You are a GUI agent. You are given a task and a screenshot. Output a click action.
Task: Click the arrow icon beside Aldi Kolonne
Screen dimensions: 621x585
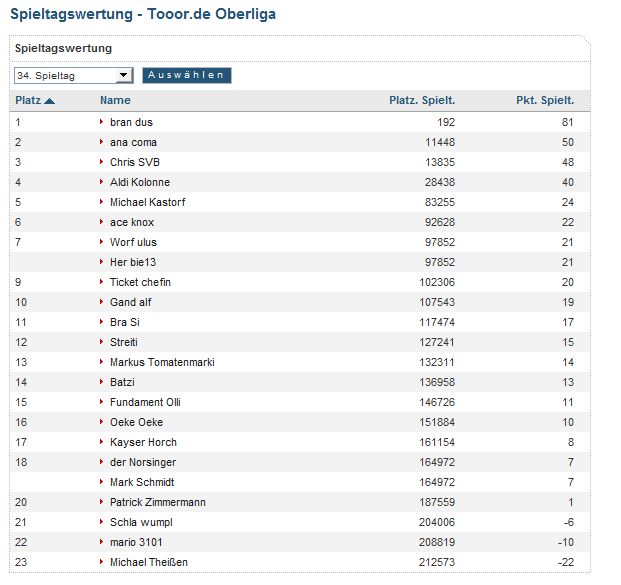[x=102, y=182]
